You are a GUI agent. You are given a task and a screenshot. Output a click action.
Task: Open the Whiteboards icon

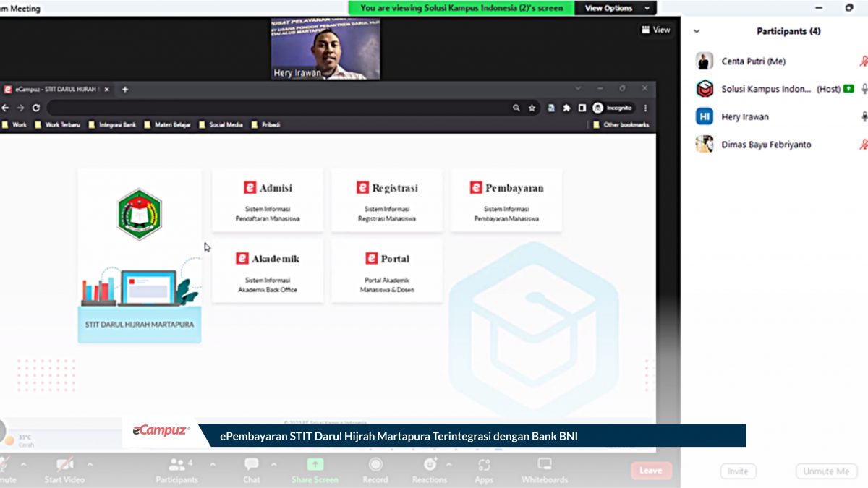tap(544, 464)
